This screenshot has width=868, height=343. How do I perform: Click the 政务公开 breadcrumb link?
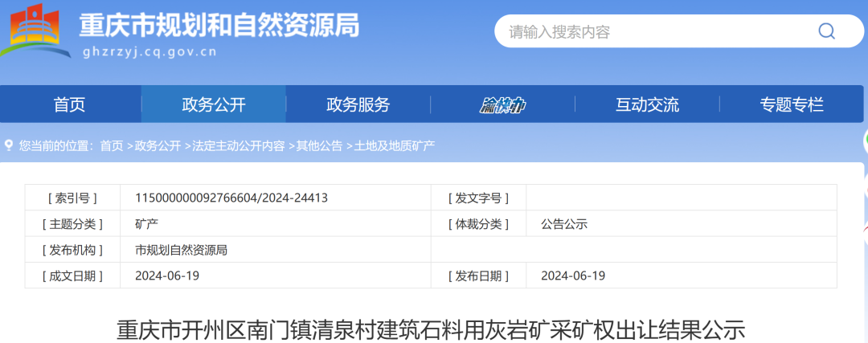click(158, 145)
